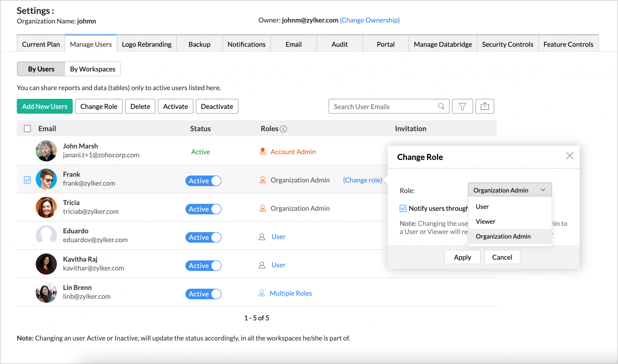Deactivate Frank using his Active toggle

click(203, 181)
